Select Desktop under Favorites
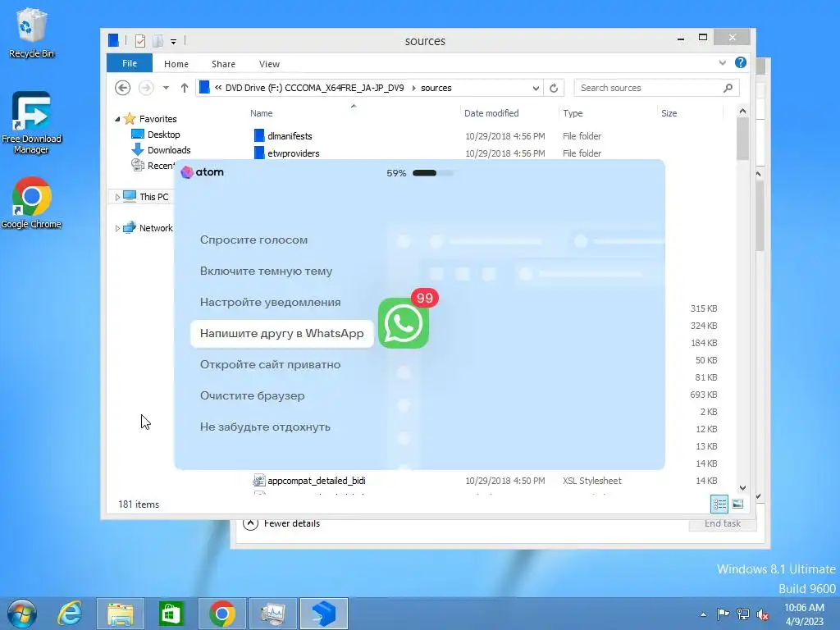Viewport: 840px width, 630px height. tap(163, 135)
